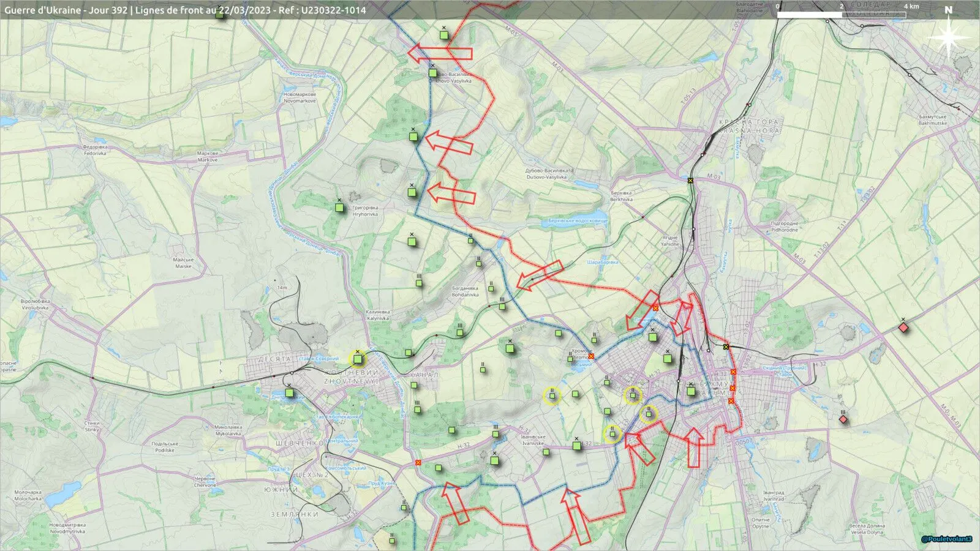This screenshot has height=551, width=980.
Task: Click the ДЕСЯТА district label
Action: click(275, 359)
